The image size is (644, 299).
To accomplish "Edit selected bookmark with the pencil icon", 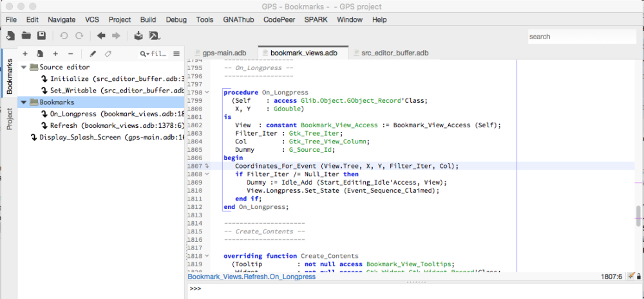I will 93,54.
